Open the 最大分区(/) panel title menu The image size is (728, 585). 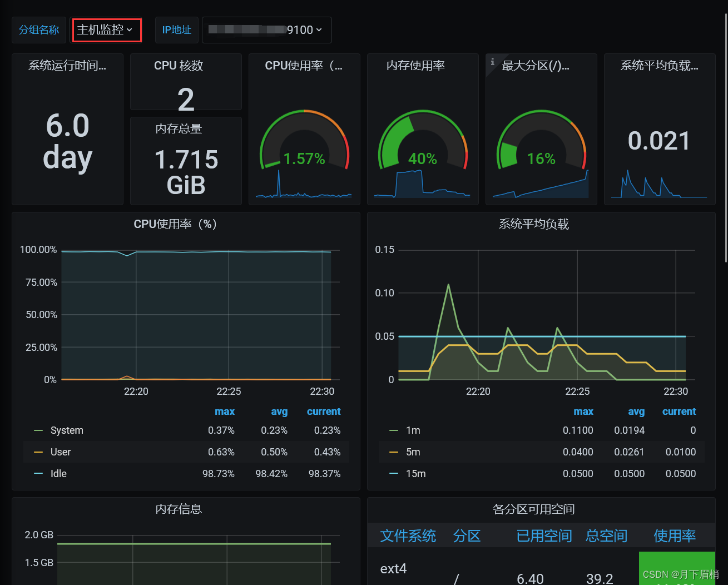(x=536, y=66)
